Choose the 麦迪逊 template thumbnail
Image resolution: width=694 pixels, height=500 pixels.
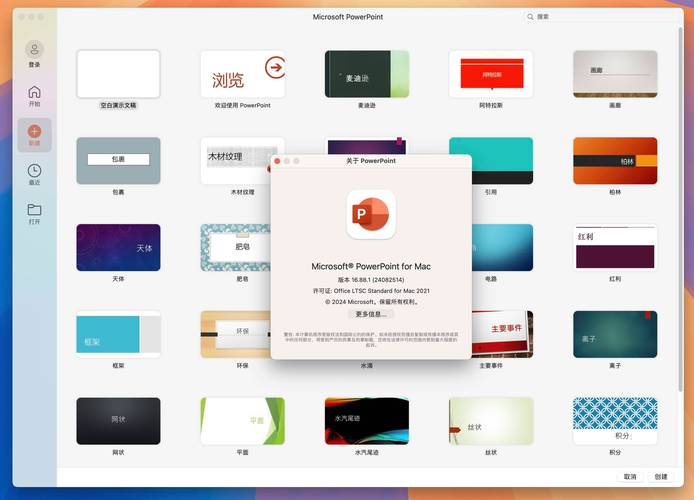point(366,74)
